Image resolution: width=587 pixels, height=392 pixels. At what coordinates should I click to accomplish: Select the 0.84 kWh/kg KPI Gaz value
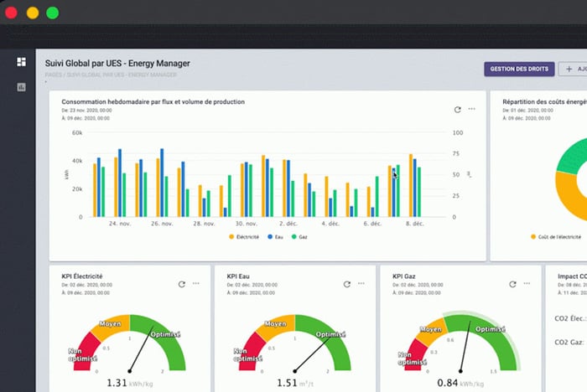tap(460, 384)
